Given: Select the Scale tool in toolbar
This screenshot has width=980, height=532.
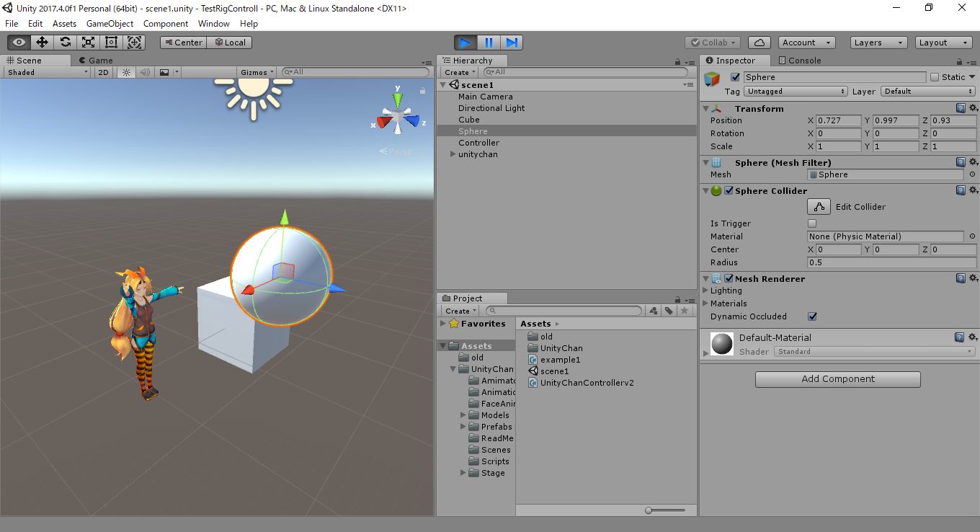Looking at the screenshot, I should pos(88,43).
